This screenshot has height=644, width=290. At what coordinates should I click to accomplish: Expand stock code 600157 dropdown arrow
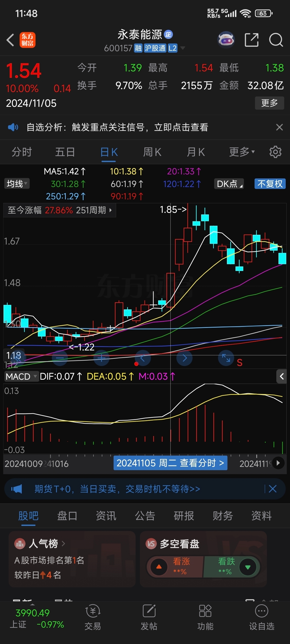click(183, 48)
